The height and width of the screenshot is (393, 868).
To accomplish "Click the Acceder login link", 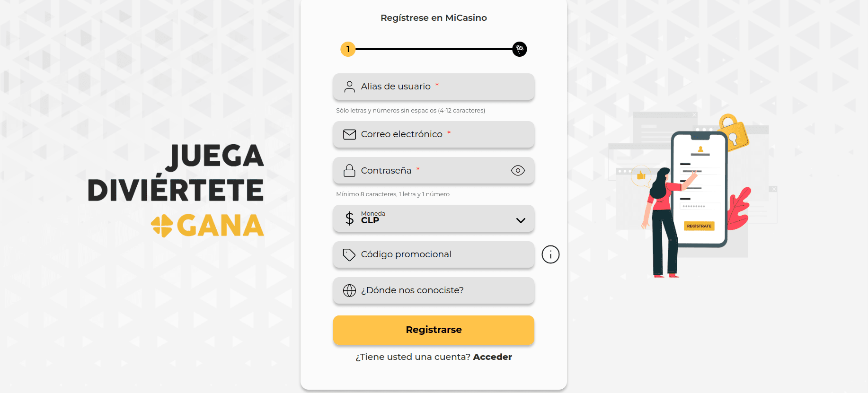I will point(493,357).
